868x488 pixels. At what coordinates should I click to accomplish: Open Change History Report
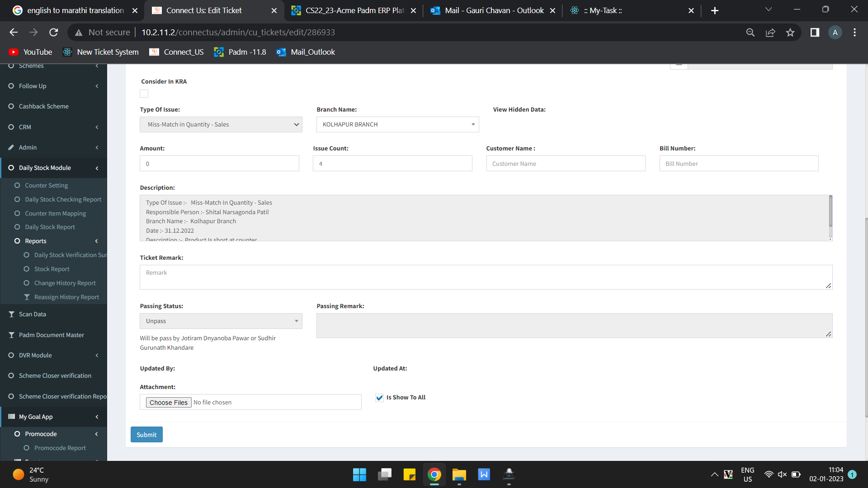65,283
